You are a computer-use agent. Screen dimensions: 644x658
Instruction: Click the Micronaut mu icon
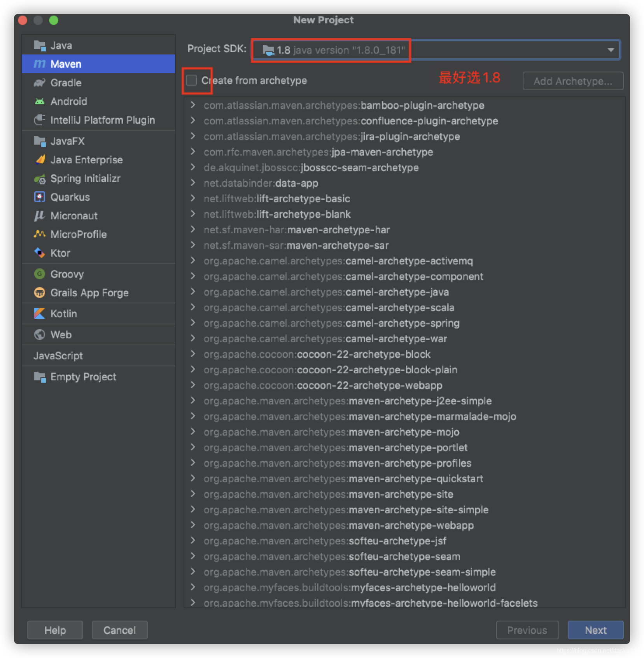click(x=40, y=216)
